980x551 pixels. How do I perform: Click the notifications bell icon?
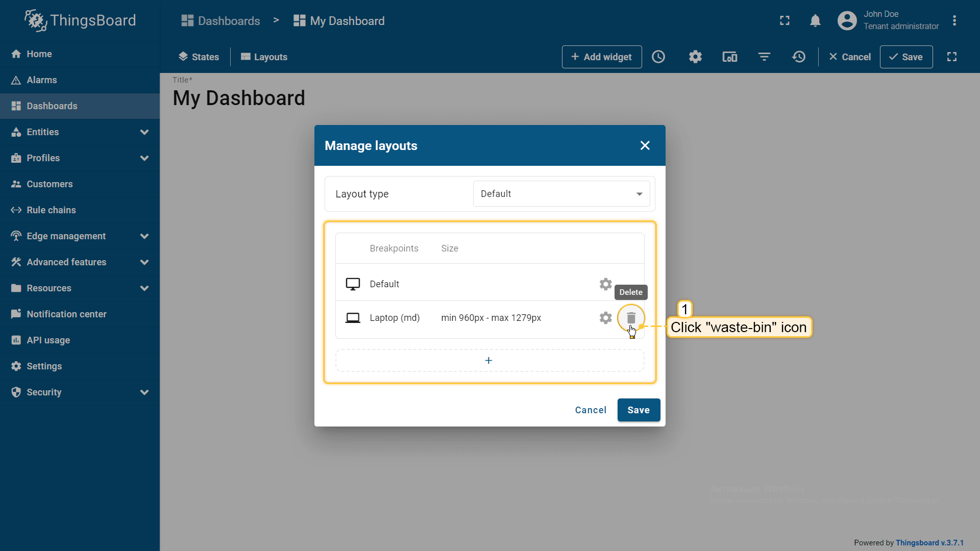click(x=815, y=20)
